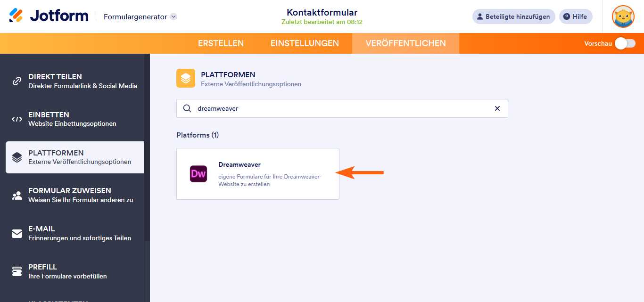Click the E-Mail envelope icon
Screen dimensions: 644x302
click(17, 234)
